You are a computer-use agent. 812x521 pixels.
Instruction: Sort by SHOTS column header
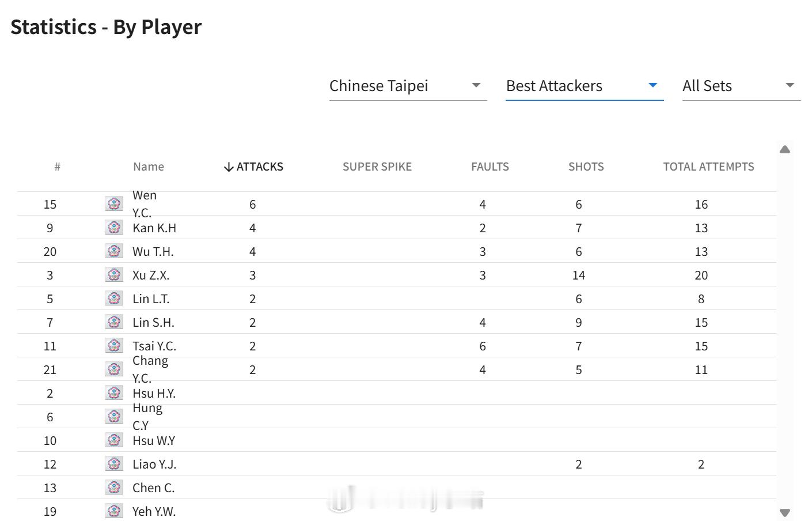click(x=586, y=167)
